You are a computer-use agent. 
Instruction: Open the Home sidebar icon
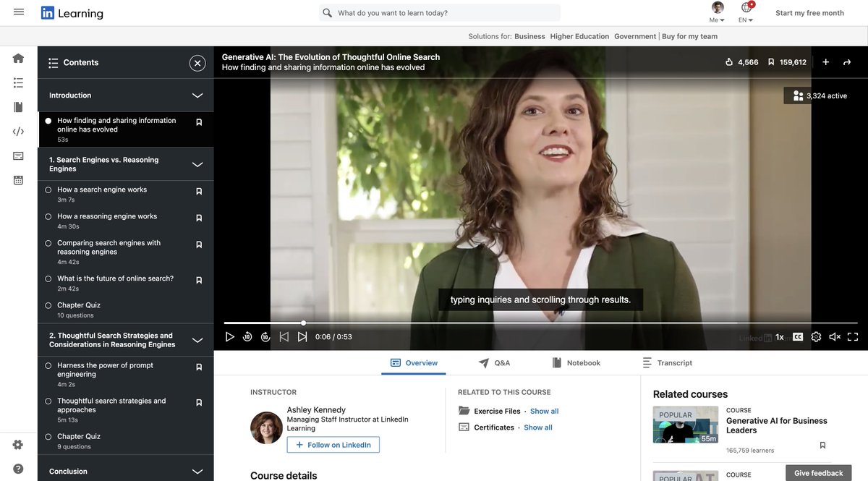(x=19, y=59)
